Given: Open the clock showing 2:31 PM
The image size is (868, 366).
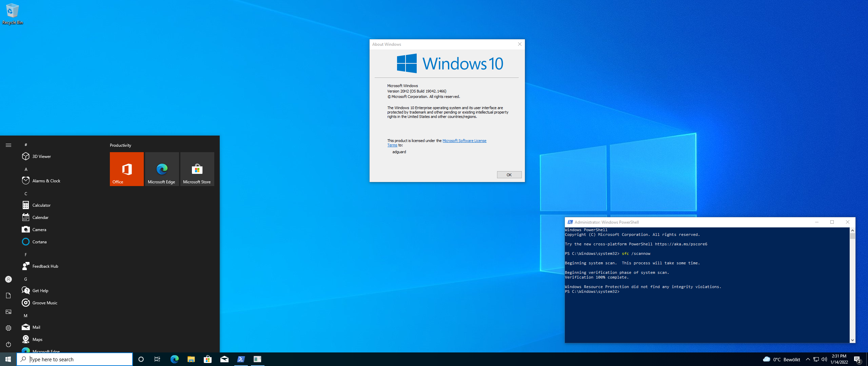Looking at the screenshot, I should [839, 359].
